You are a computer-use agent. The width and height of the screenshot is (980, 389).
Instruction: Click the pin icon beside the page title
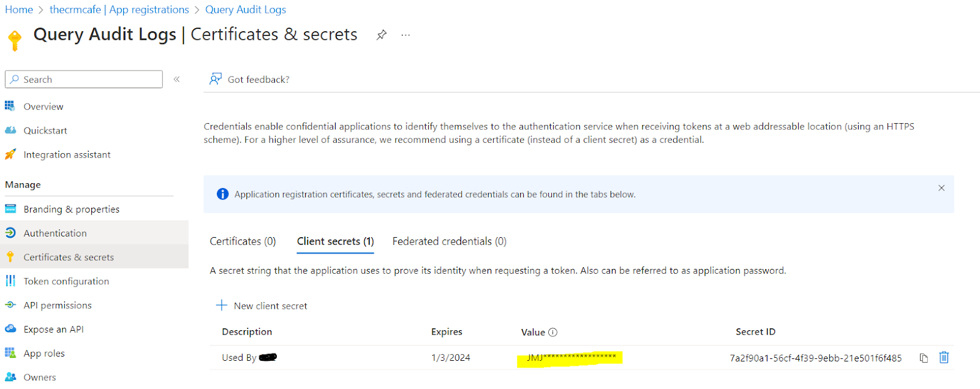[382, 35]
